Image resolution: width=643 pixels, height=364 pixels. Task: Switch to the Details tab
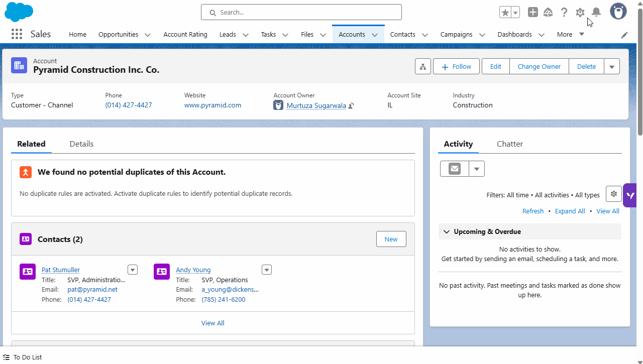(81, 144)
